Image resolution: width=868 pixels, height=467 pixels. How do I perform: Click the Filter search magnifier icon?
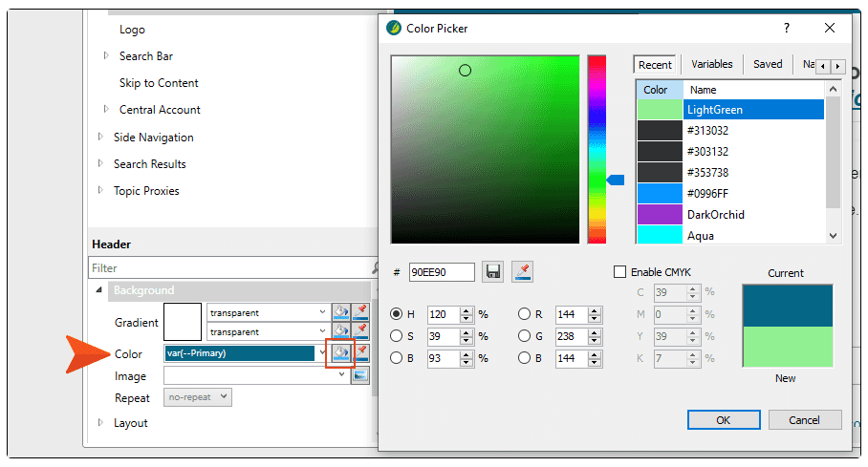(x=375, y=267)
